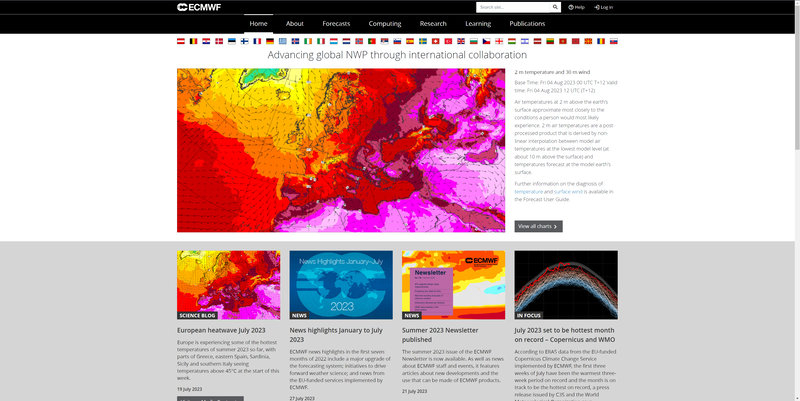The height and width of the screenshot is (401, 800).
Task: Click the Greece flag icon
Action: coord(283,41)
